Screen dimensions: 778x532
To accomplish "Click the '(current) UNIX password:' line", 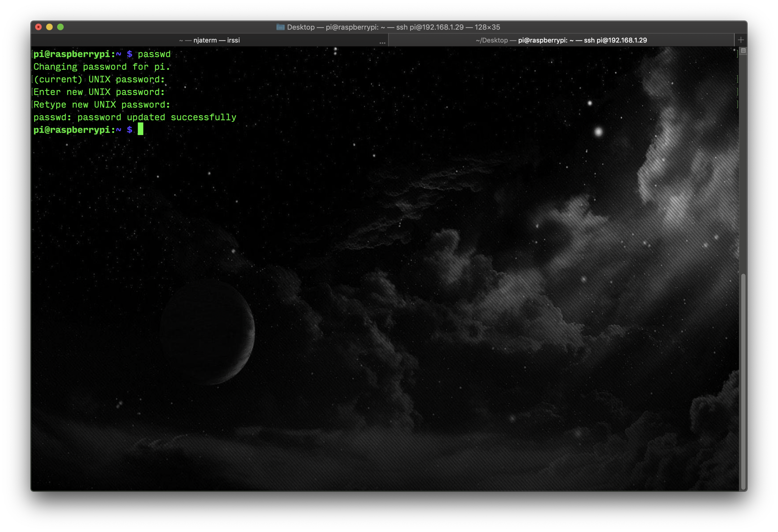I will click(x=99, y=80).
